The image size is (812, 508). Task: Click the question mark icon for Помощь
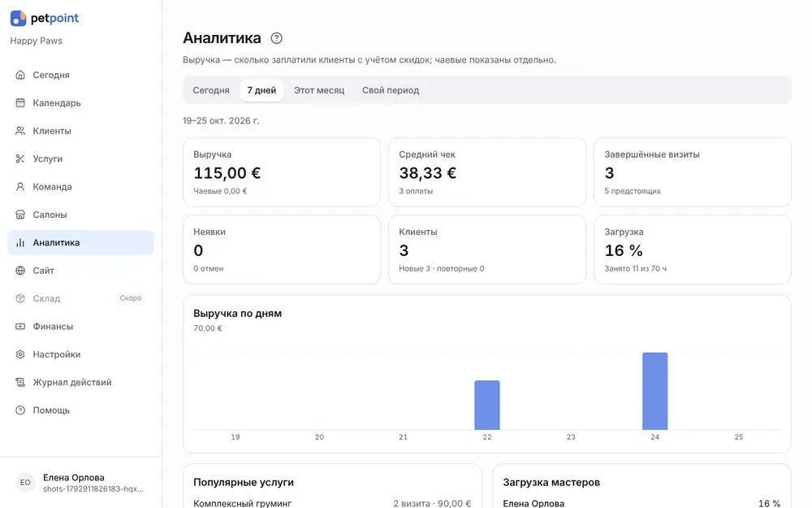pos(20,410)
